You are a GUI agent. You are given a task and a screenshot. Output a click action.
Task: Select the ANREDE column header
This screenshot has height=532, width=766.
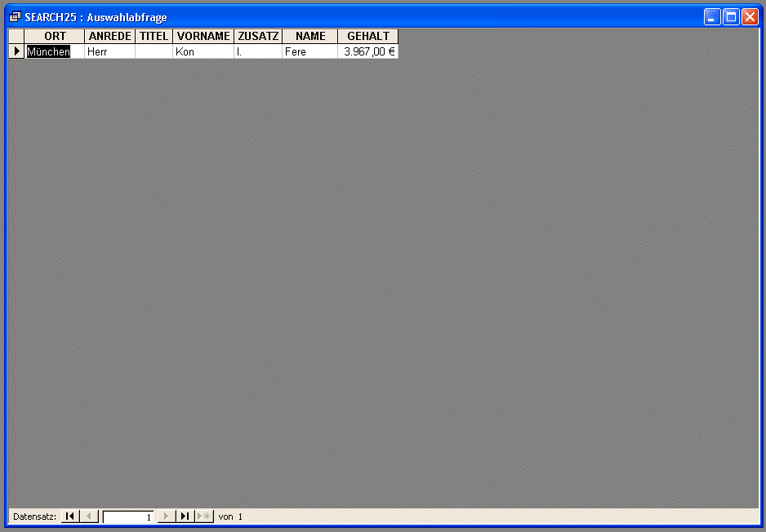pos(110,36)
